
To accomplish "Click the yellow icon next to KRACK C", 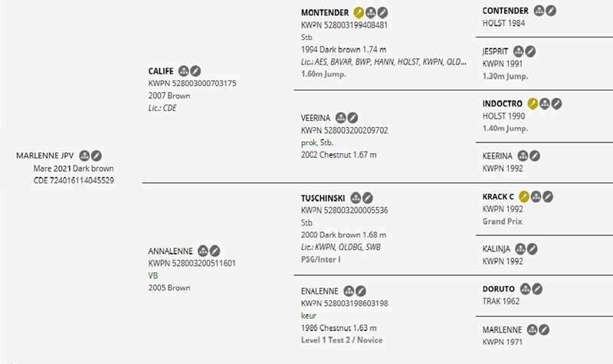I will pyautogui.click(x=524, y=196).
